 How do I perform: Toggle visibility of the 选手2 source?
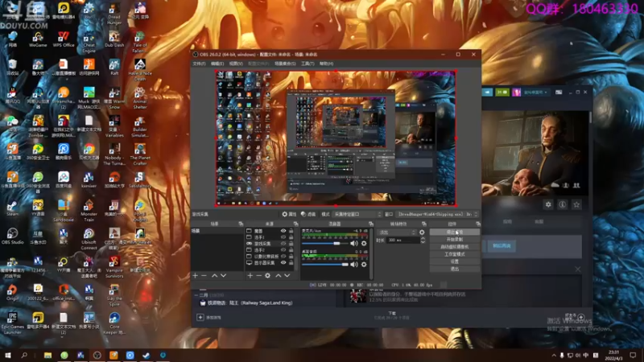283,250
